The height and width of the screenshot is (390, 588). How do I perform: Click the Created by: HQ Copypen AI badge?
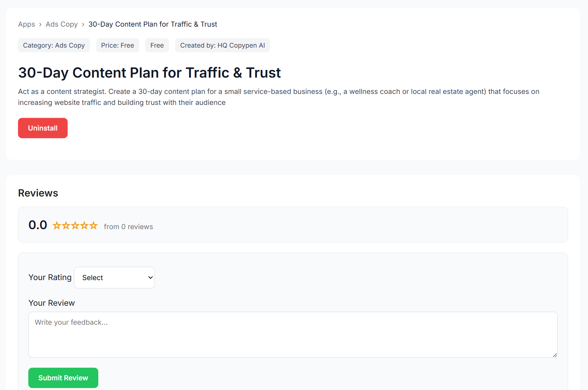[x=222, y=45]
